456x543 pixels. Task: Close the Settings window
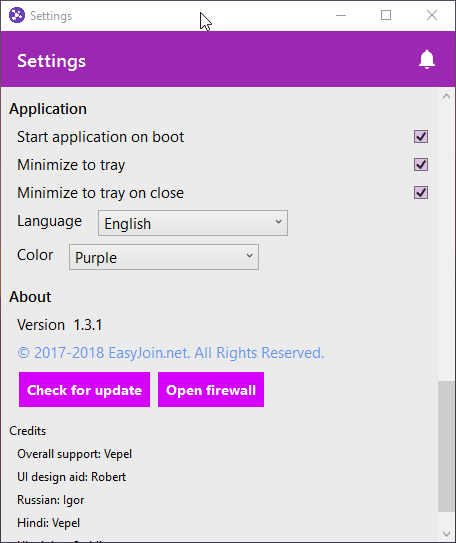pyautogui.click(x=432, y=15)
